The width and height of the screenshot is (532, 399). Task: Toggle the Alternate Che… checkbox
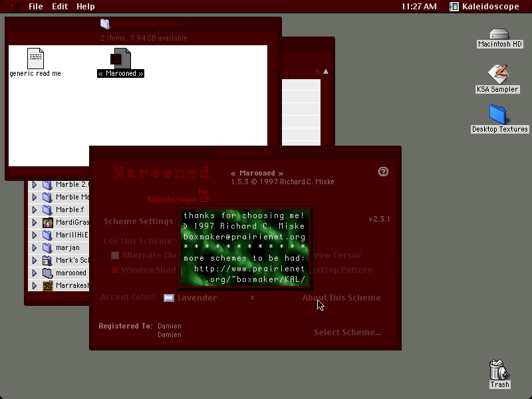pyautogui.click(x=115, y=255)
